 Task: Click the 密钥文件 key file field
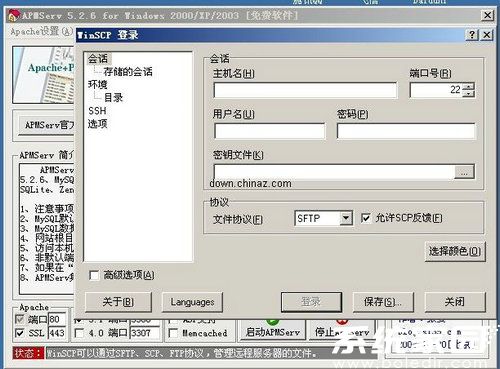pyautogui.click(x=334, y=172)
